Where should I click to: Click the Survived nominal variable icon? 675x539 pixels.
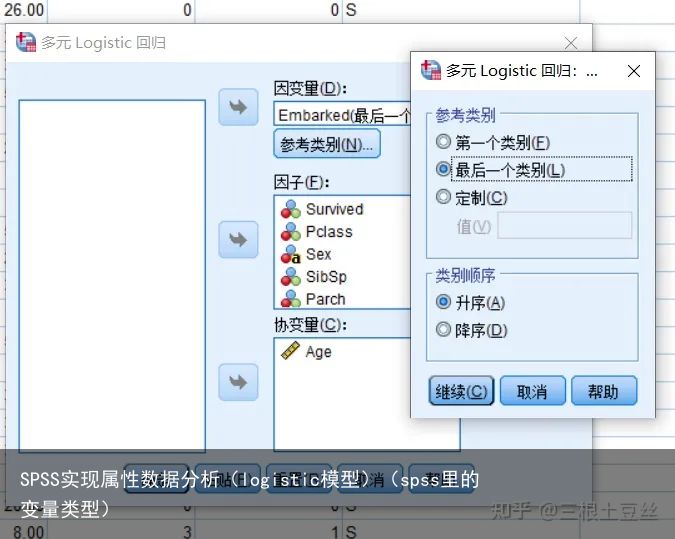291,209
